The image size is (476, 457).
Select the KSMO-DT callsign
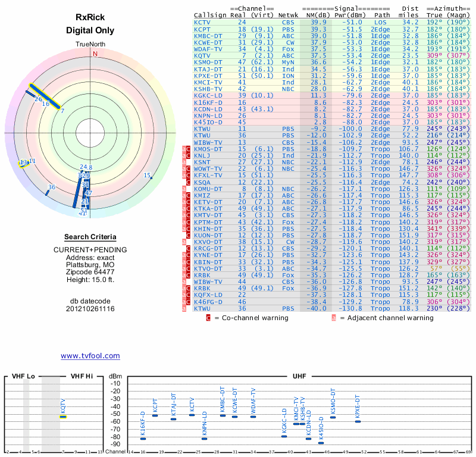(x=208, y=62)
